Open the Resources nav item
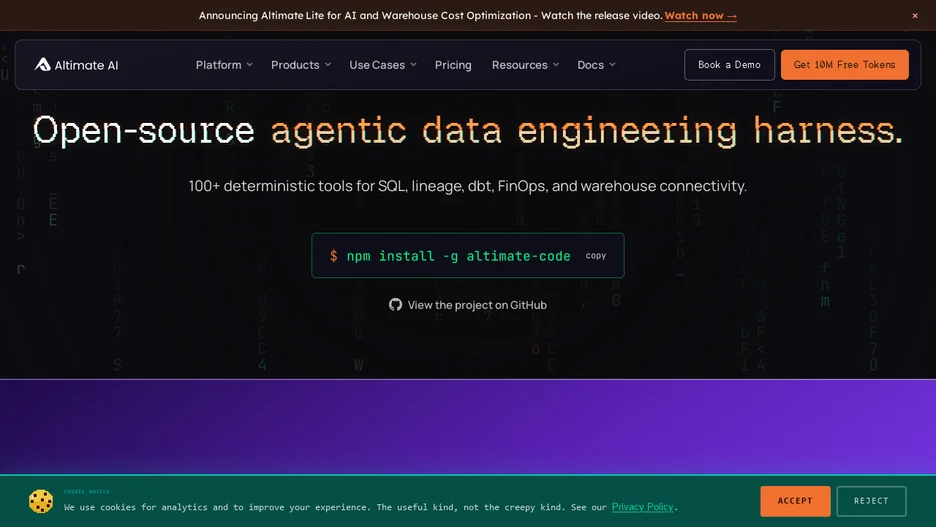 tap(525, 64)
